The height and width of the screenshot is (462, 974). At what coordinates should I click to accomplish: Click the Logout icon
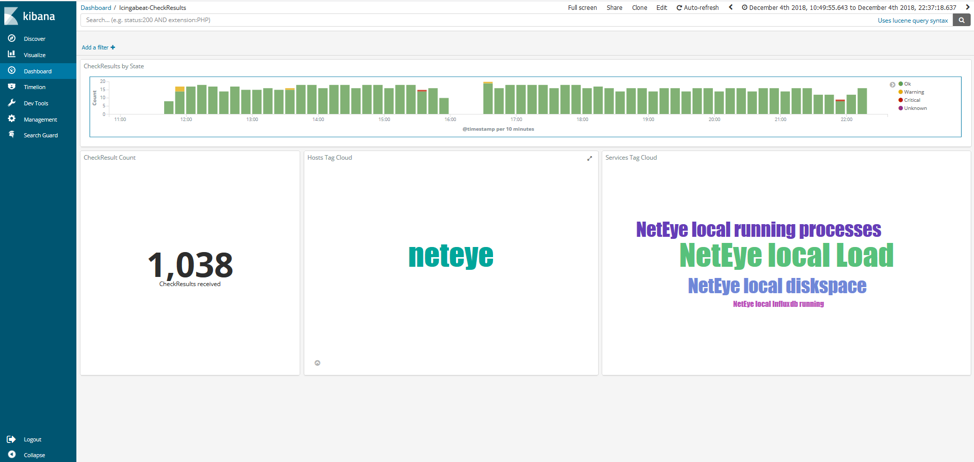pos(11,439)
